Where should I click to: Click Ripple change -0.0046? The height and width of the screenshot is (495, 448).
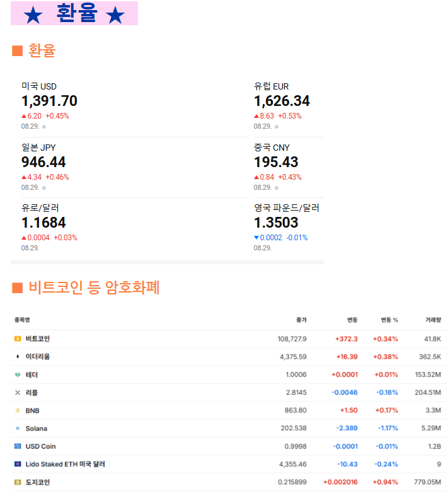[345, 392]
